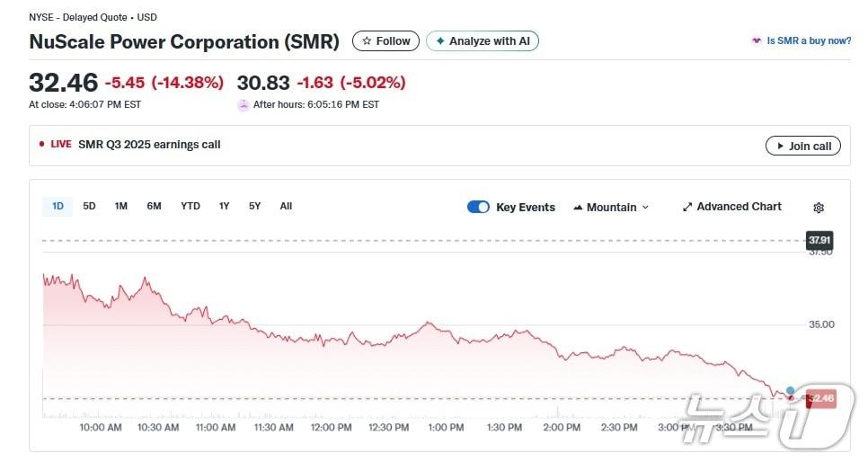Screen dimensions: 868x462
Task: Switch chart to the 5Y range
Action: (255, 206)
